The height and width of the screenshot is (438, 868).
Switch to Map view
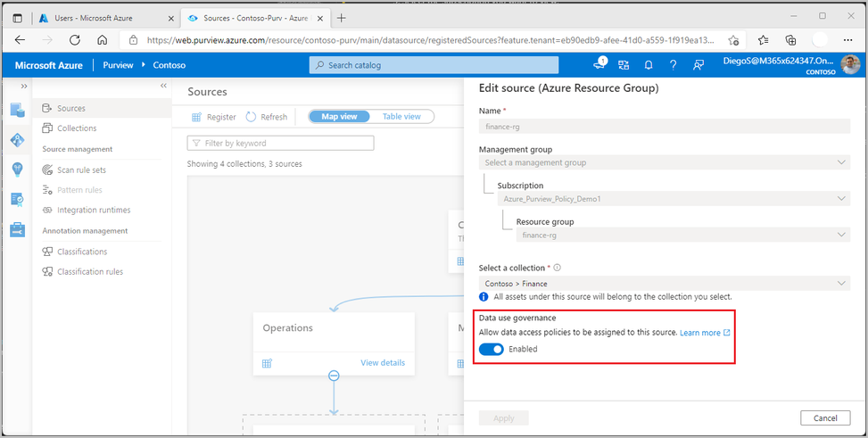(339, 117)
